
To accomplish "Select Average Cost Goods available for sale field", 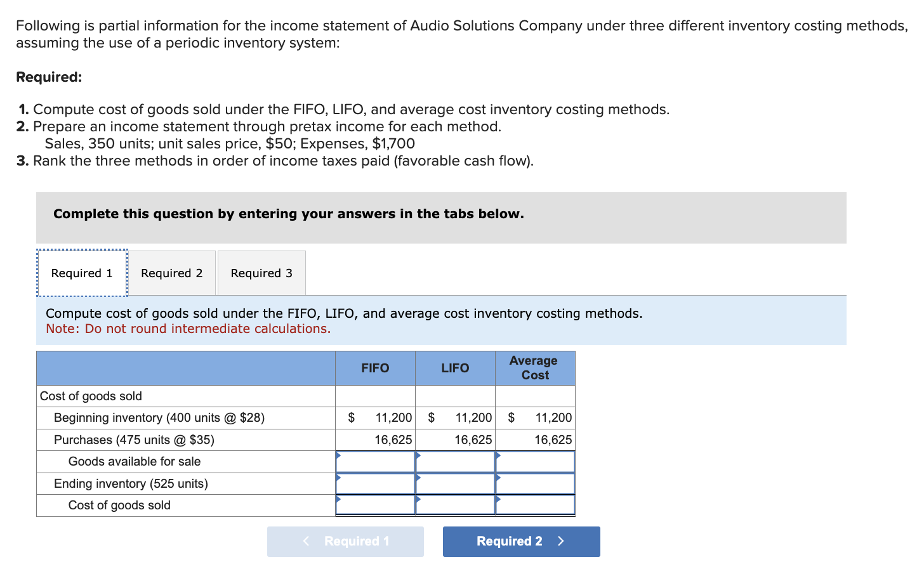I will point(535,462).
